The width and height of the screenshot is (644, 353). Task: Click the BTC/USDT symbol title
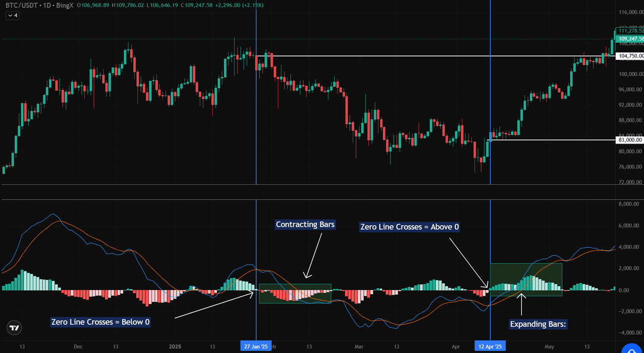pyautogui.click(x=22, y=5)
